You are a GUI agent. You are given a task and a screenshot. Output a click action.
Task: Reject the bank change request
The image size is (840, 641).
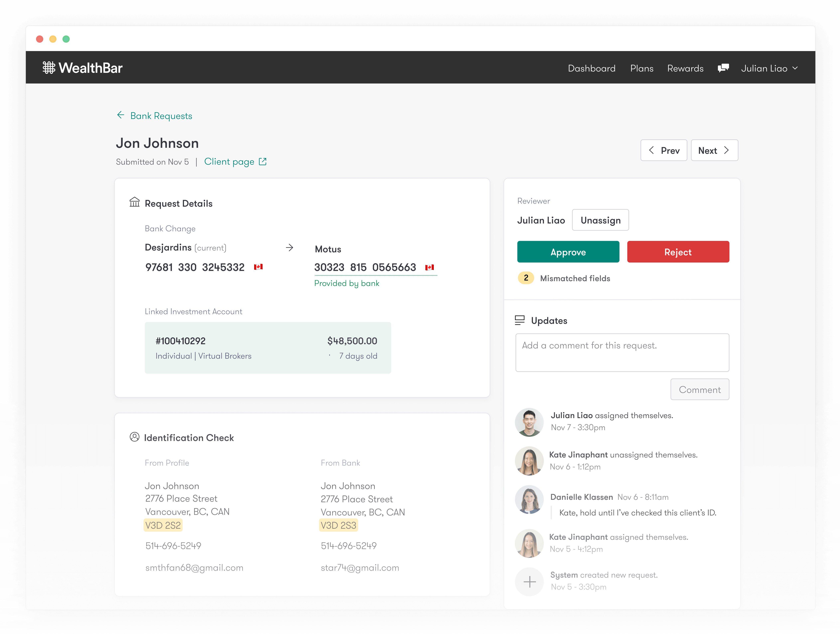point(678,252)
